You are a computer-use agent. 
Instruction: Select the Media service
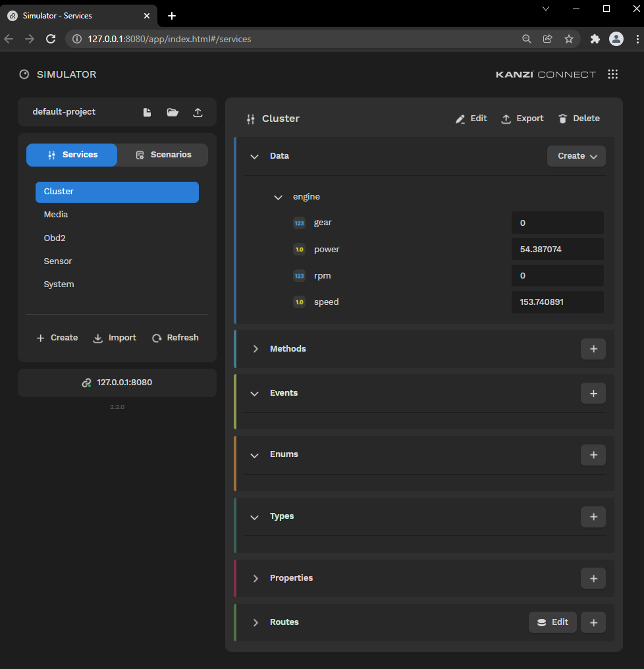[55, 214]
